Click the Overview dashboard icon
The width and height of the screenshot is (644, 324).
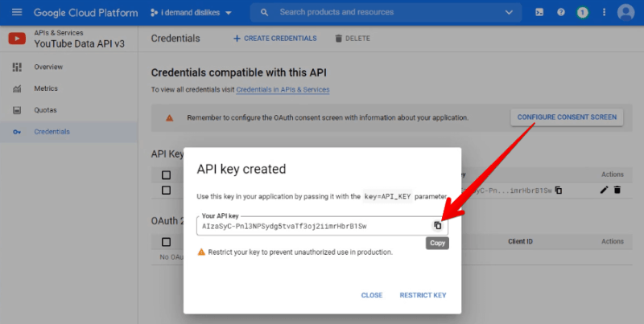(17, 67)
